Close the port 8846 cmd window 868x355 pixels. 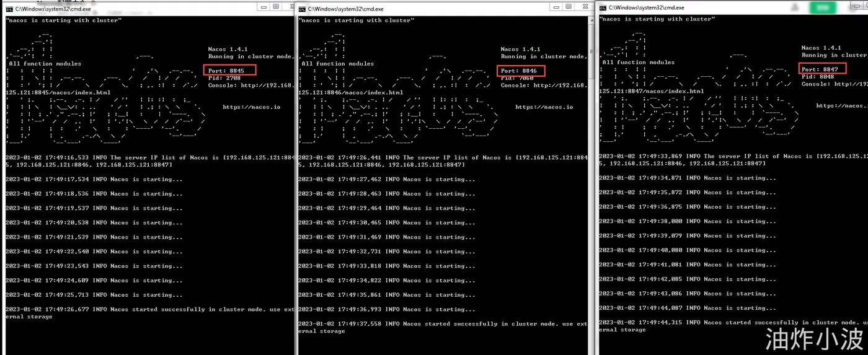click(x=584, y=7)
